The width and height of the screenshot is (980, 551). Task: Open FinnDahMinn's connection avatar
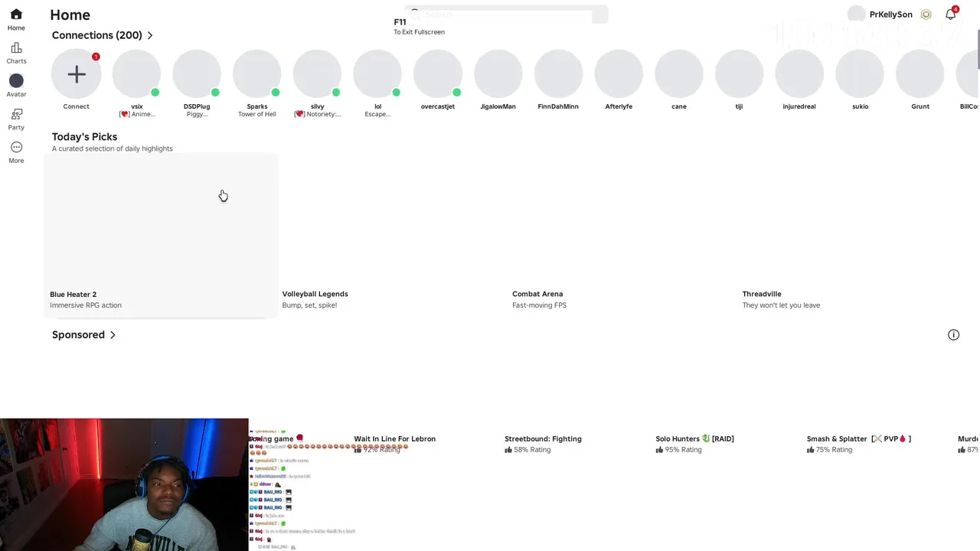pos(558,74)
